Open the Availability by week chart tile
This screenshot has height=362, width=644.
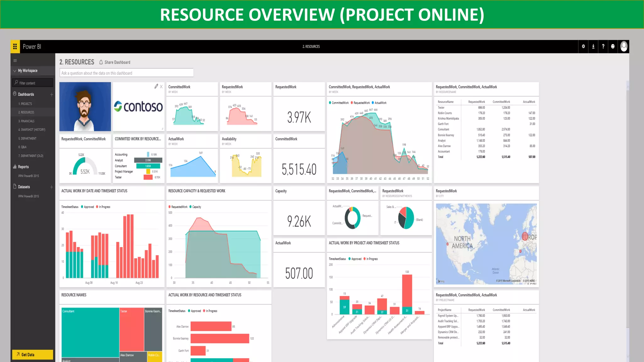(x=246, y=159)
